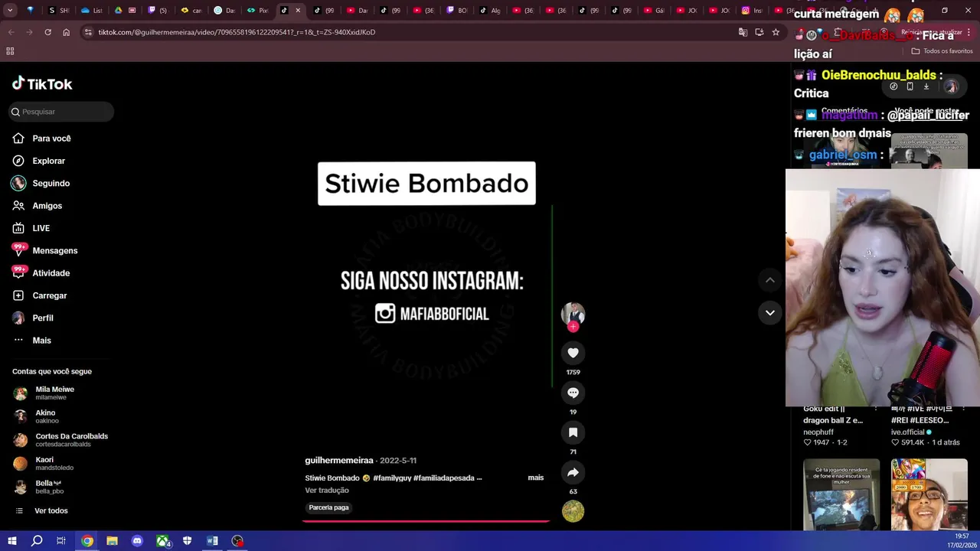Open Windows Start menu

tap(11, 541)
